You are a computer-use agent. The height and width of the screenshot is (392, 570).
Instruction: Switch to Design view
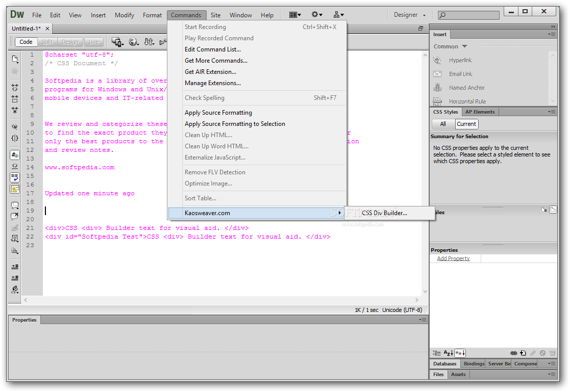[x=70, y=42]
